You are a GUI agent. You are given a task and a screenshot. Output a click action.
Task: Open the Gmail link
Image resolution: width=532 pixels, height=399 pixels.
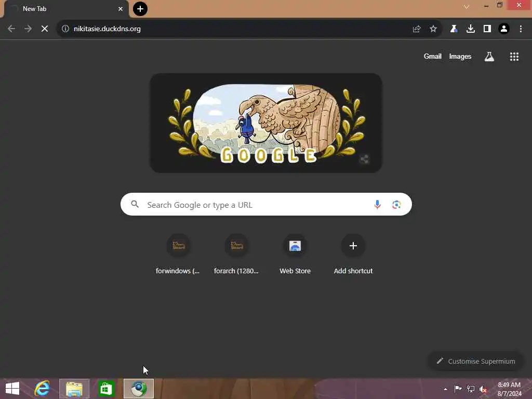433,57
